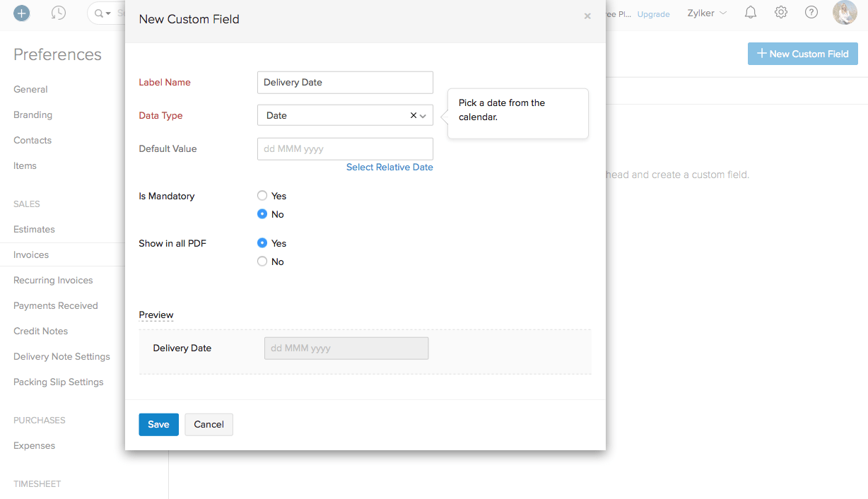868x499 pixels.
Task: Open the settings gear icon
Action: pos(781,13)
